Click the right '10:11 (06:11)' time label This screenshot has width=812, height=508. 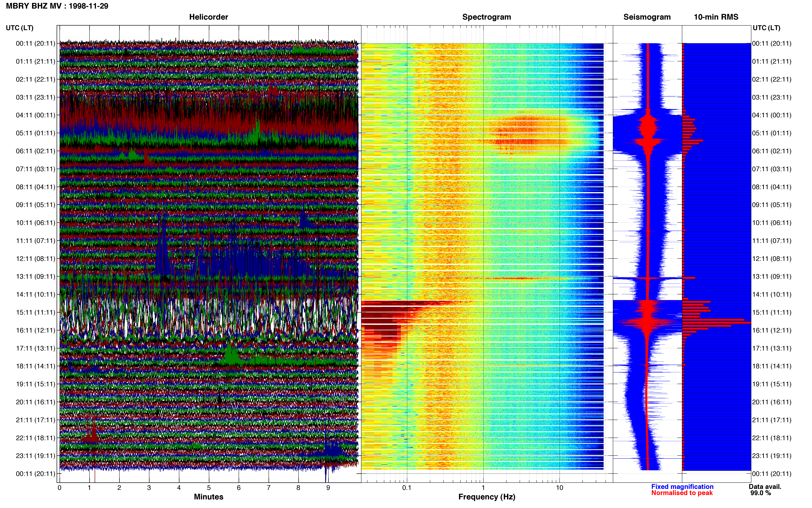coord(772,223)
